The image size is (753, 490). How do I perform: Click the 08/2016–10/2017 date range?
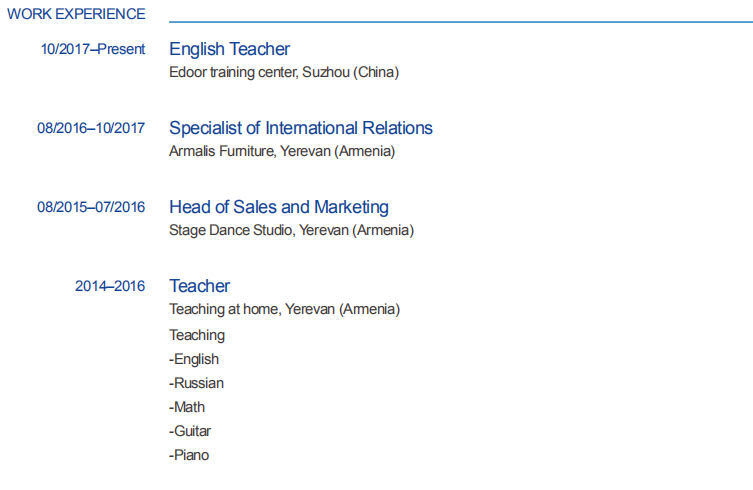click(91, 128)
